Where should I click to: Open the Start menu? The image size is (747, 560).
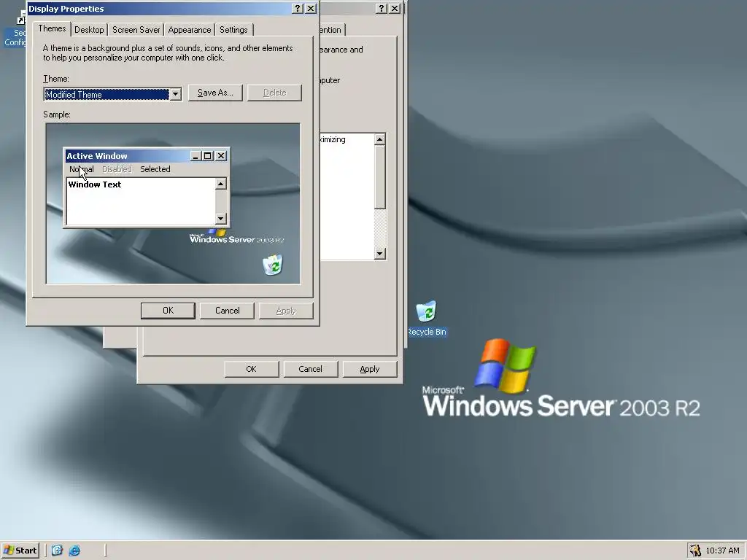pos(20,551)
